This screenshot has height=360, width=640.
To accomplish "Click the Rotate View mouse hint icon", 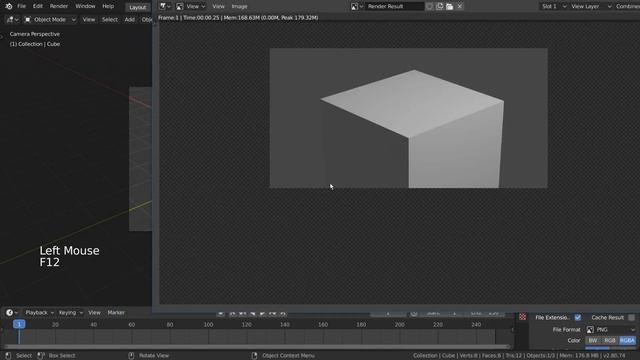I will tap(131, 356).
